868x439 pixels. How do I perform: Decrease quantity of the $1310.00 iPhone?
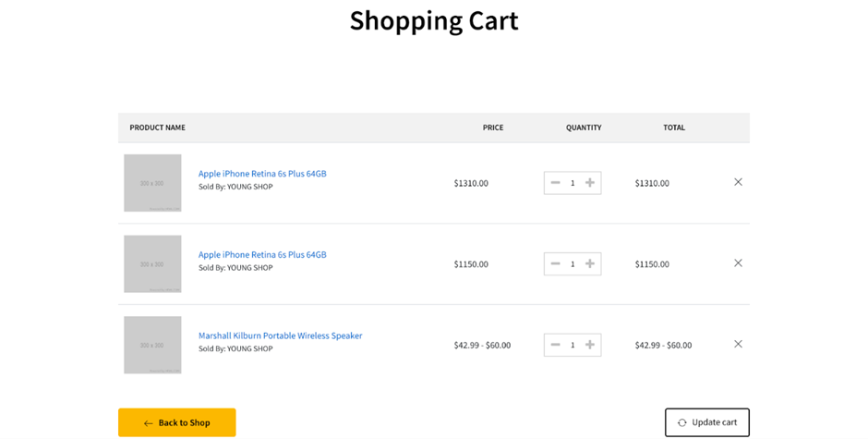pos(555,183)
